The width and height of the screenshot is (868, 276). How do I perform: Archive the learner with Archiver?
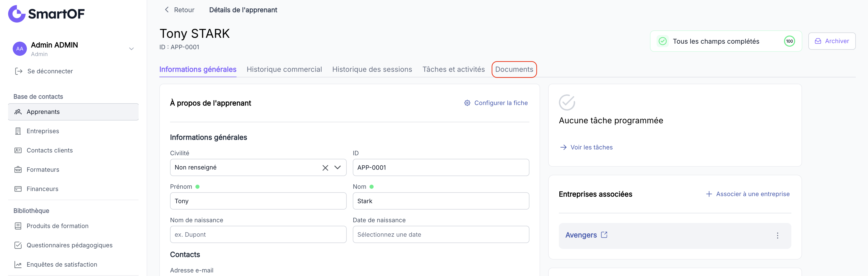[x=832, y=41]
